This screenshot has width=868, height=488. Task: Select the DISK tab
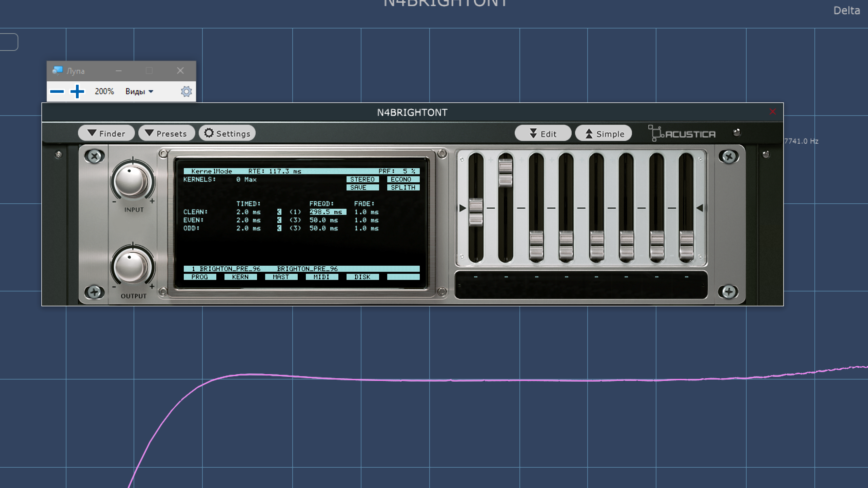coord(362,277)
